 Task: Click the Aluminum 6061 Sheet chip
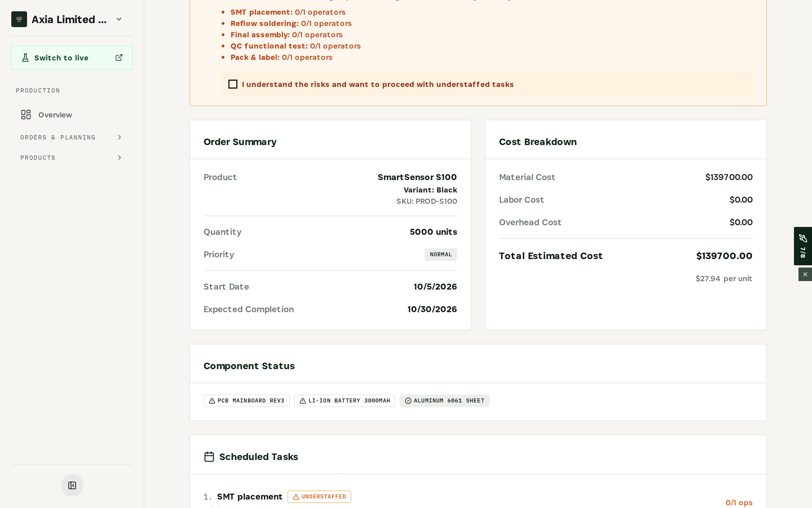tap(445, 401)
